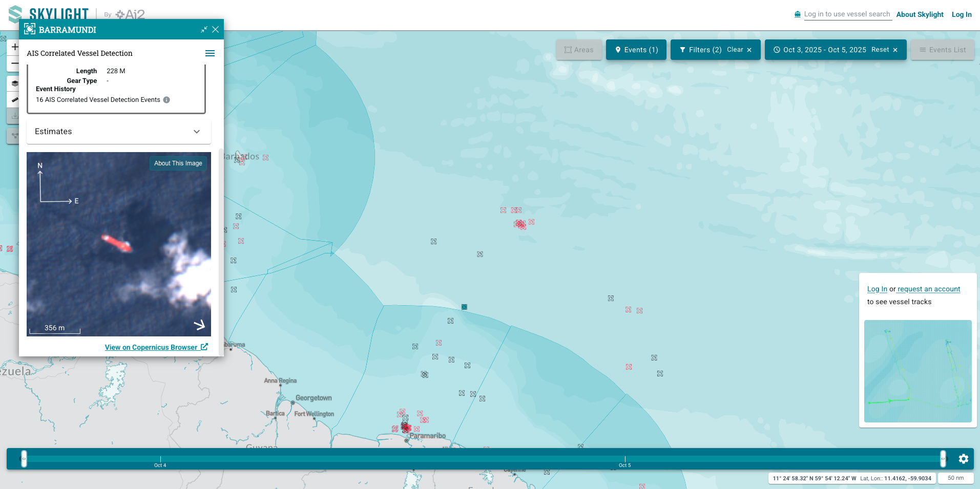Expand the Estimates section
980x489 pixels.
[119, 132]
